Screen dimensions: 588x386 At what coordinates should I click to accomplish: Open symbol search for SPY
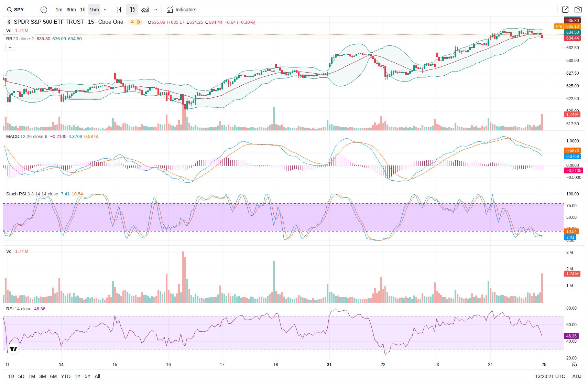[16, 10]
